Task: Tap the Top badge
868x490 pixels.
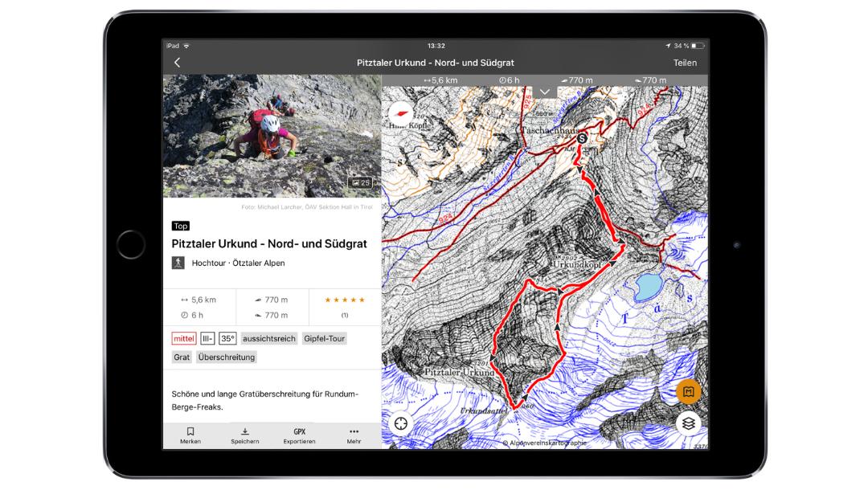Action: coord(181,226)
